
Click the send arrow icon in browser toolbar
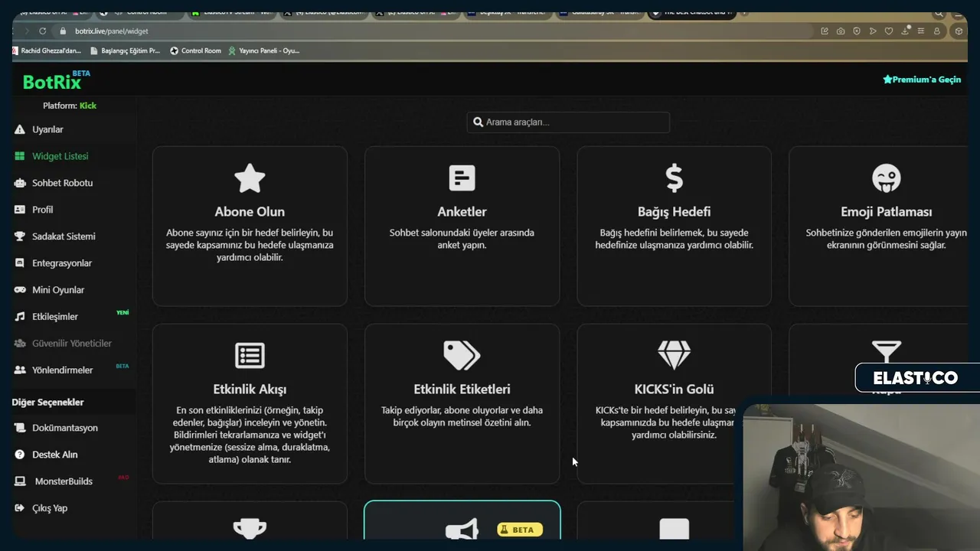pyautogui.click(x=873, y=31)
